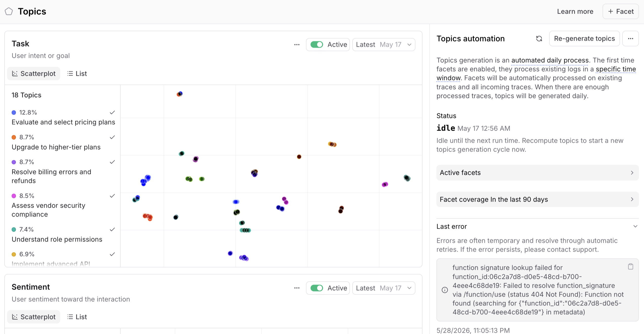Viewport: 644px width, 334px height.
Task: Open the Learn more link
Action: point(575,11)
